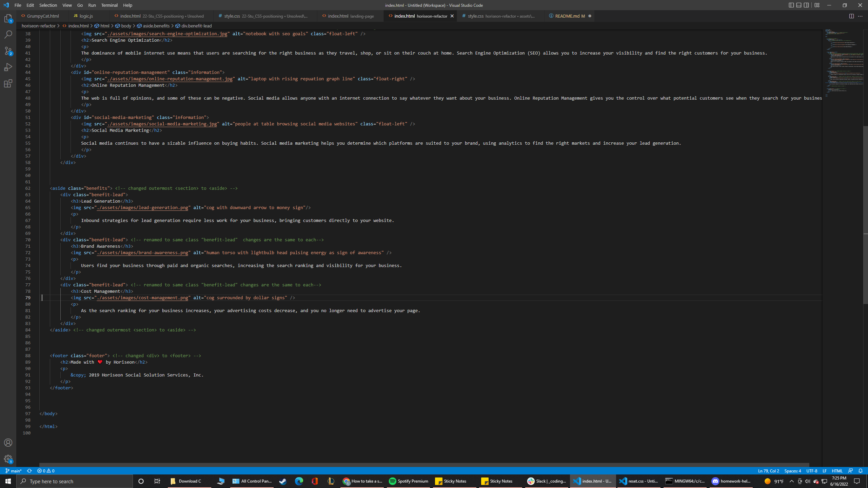868x488 pixels.
Task: Switch to the logic.js tab
Action: 89,16
